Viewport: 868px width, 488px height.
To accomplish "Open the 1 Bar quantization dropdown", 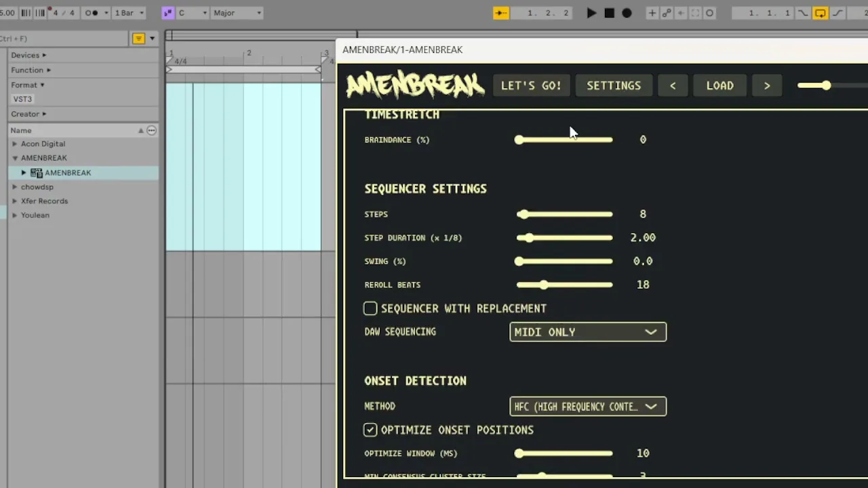I will coord(129,13).
